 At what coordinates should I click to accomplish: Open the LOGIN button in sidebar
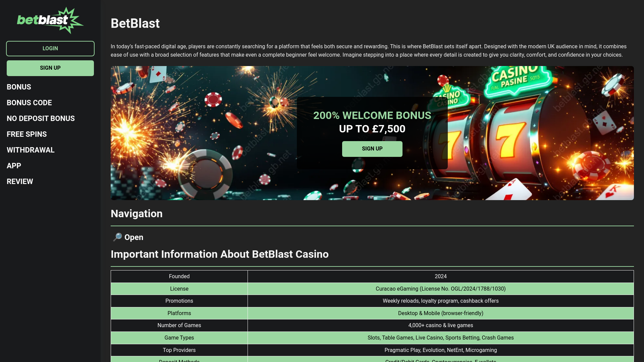click(x=50, y=49)
